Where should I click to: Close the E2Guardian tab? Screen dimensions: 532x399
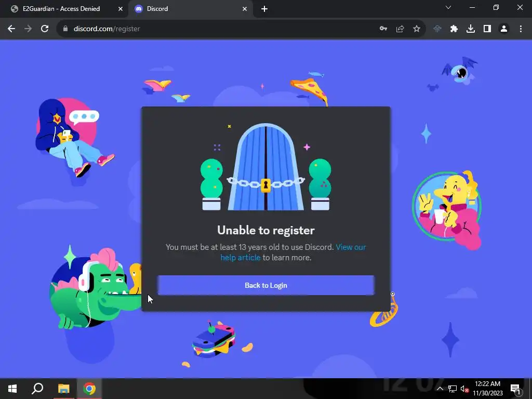pos(120,9)
